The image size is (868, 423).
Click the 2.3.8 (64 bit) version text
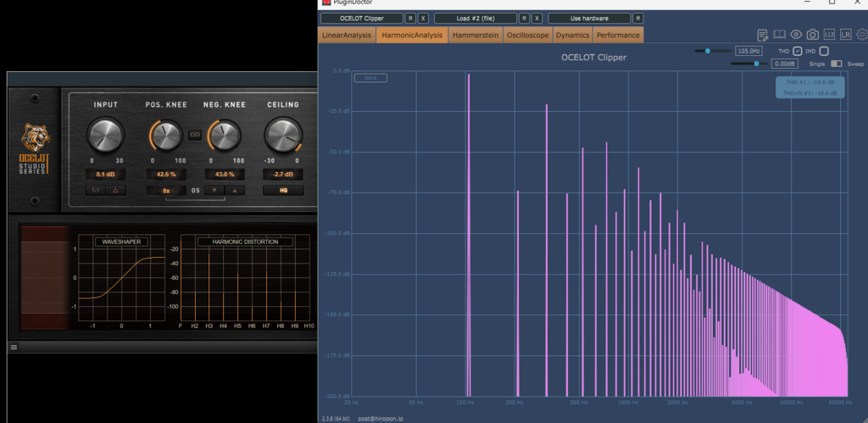coord(337,419)
